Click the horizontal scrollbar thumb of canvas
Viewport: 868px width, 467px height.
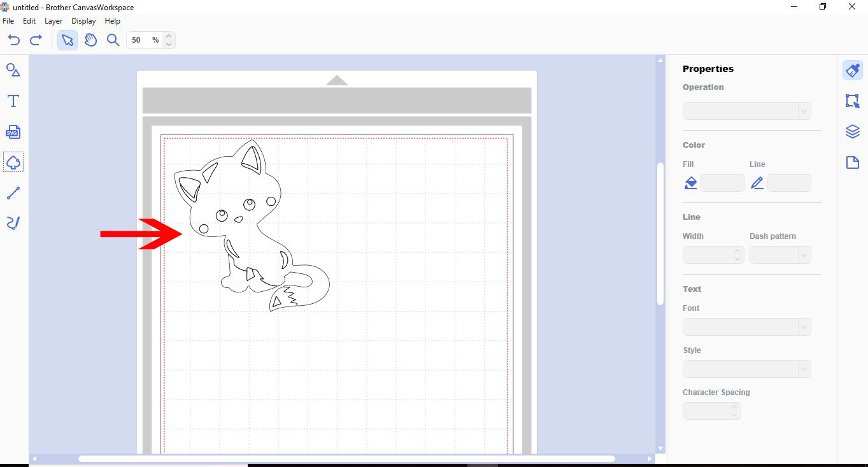tap(346, 459)
